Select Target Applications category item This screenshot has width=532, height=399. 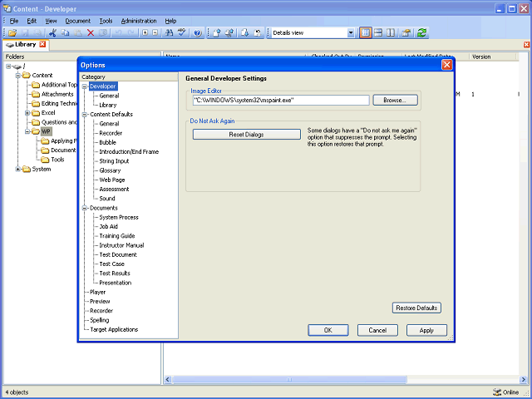114,329
